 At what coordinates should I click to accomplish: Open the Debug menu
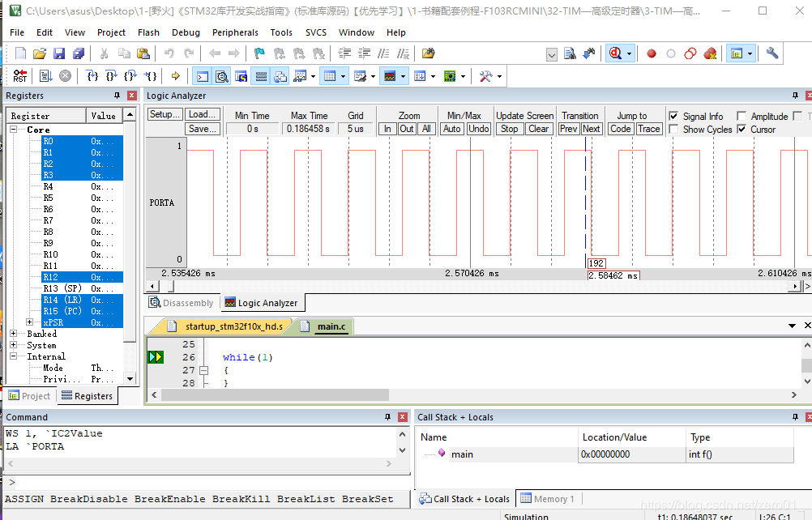pos(186,32)
